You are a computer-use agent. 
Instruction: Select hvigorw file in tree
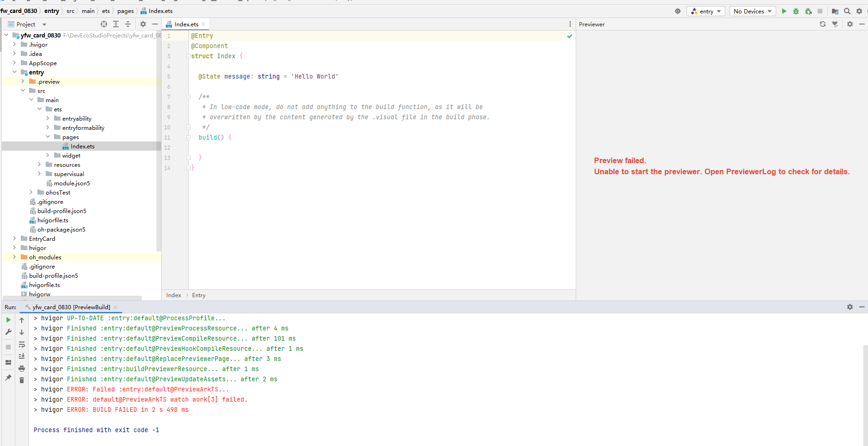click(39, 294)
